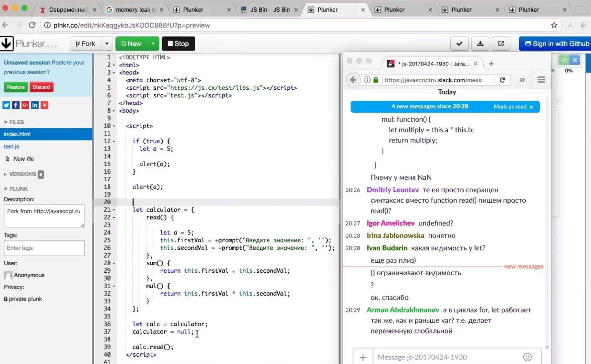Open Igor Amelichev's profile
591x364 pixels.
(390, 223)
